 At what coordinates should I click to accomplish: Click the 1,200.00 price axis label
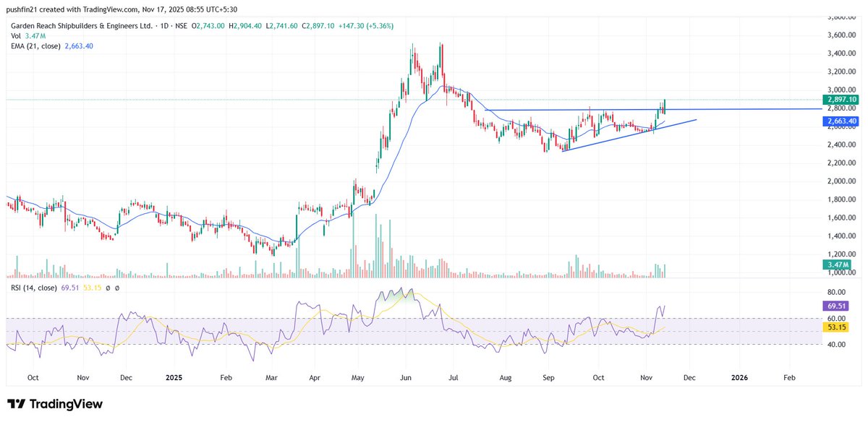842,254
